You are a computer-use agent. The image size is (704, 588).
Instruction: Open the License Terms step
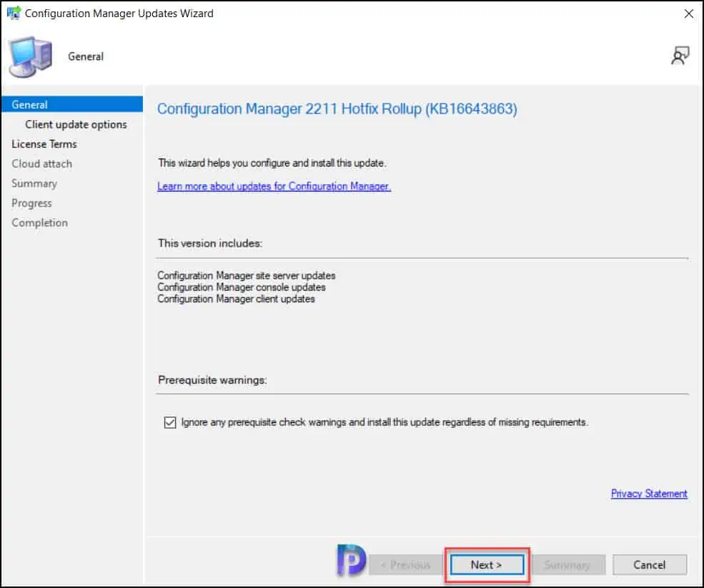[44, 144]
